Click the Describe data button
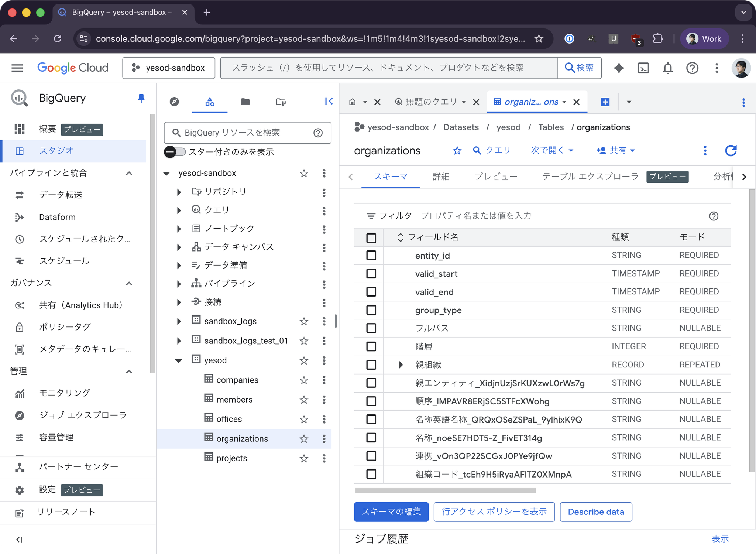The height and width of the screenshot is (554, 756). coord(595,512)
